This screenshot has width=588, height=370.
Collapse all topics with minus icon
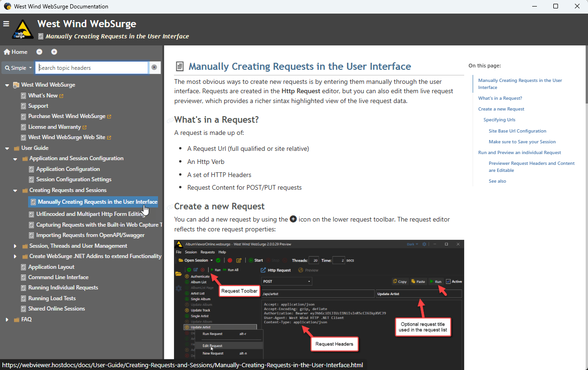(39, 52)
